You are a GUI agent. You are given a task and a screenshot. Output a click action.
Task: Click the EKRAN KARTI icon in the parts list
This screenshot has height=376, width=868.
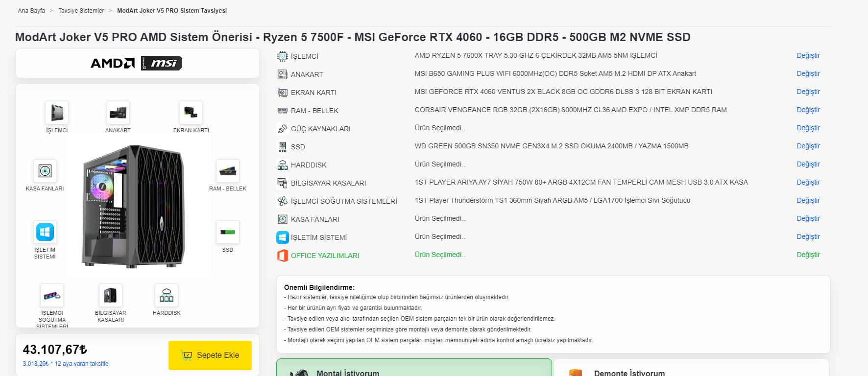283,93
